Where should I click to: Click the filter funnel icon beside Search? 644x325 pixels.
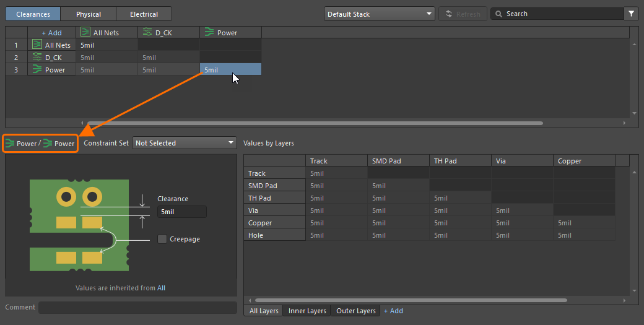pos(631,14)
